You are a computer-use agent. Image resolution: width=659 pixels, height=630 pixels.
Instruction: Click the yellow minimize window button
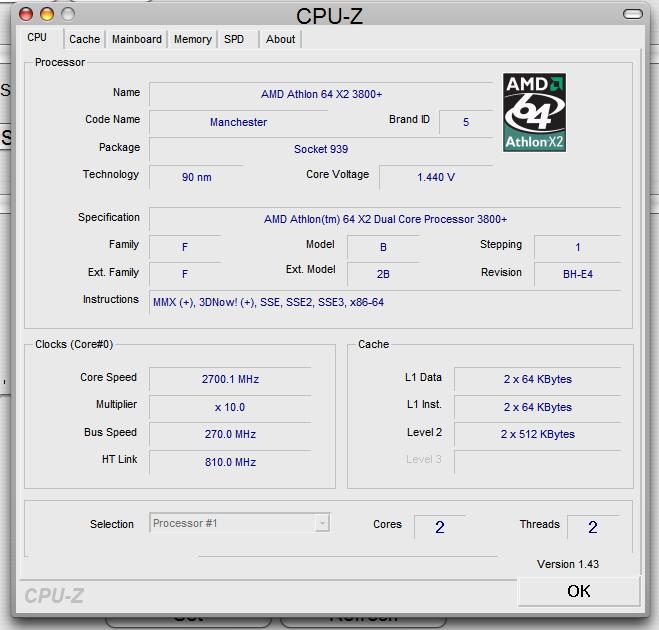click(x=47, y=14)
